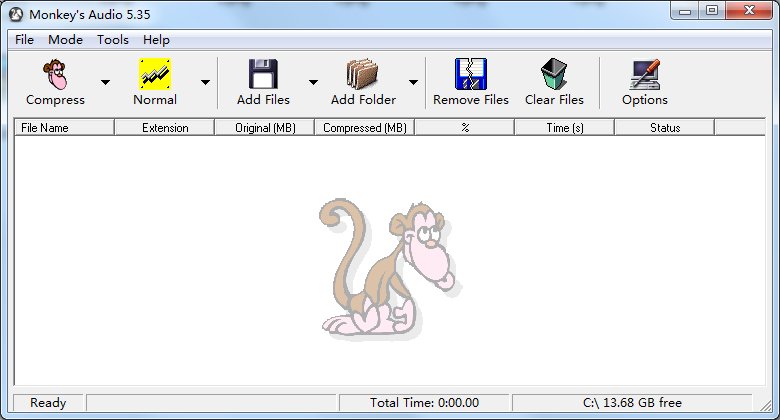Click the Remove Files icon

point(470,74)
